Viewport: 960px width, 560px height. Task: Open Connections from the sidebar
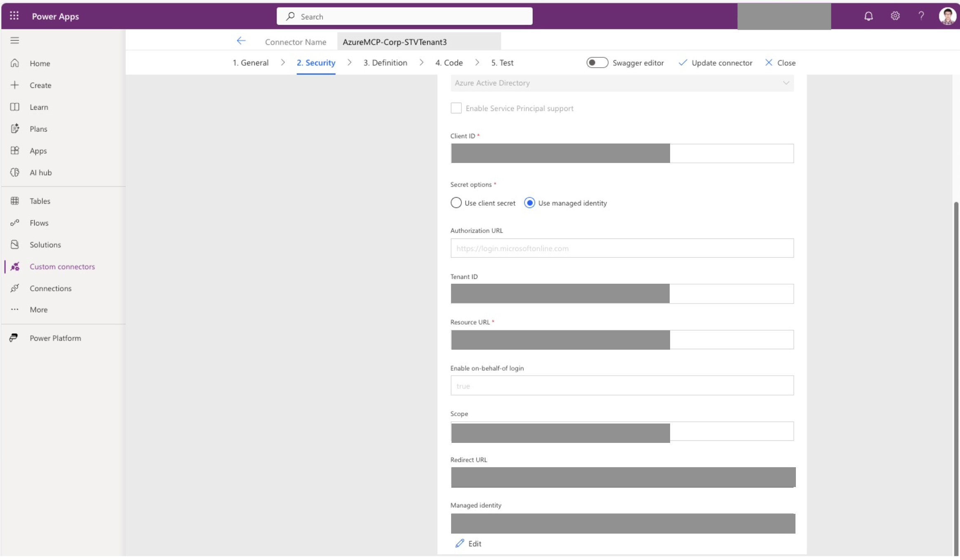point(50,288)
